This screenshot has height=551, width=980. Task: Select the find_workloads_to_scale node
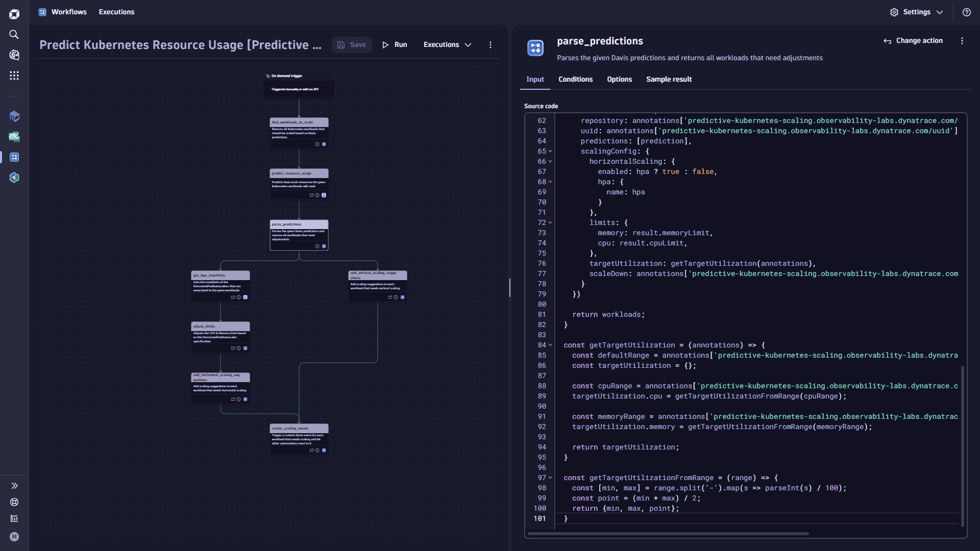[299, 133]
